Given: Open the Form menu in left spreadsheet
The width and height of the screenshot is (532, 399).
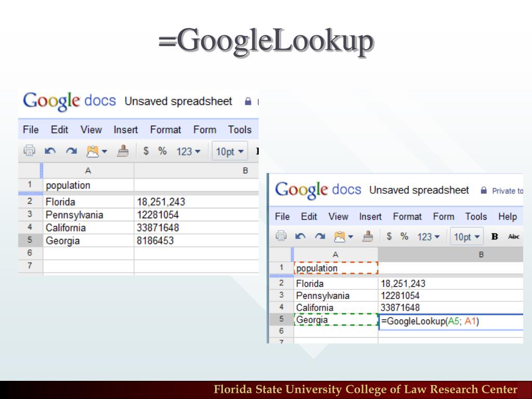Looking at the screenshot, I should click(205, 129).
